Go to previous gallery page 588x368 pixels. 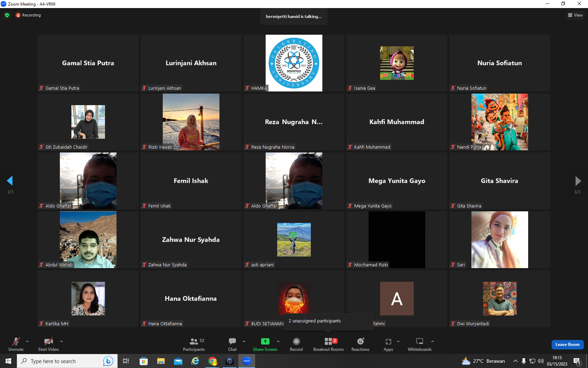pyautogui.click(x=10, y=181)
